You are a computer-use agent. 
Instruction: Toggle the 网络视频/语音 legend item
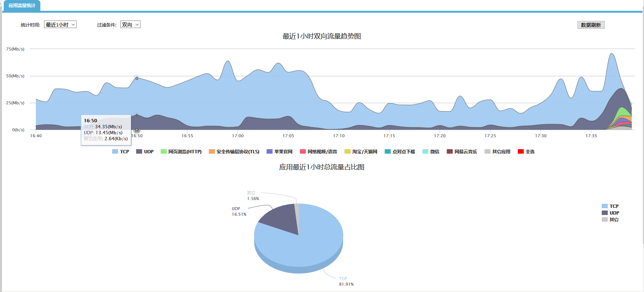(x=318, y=151)
